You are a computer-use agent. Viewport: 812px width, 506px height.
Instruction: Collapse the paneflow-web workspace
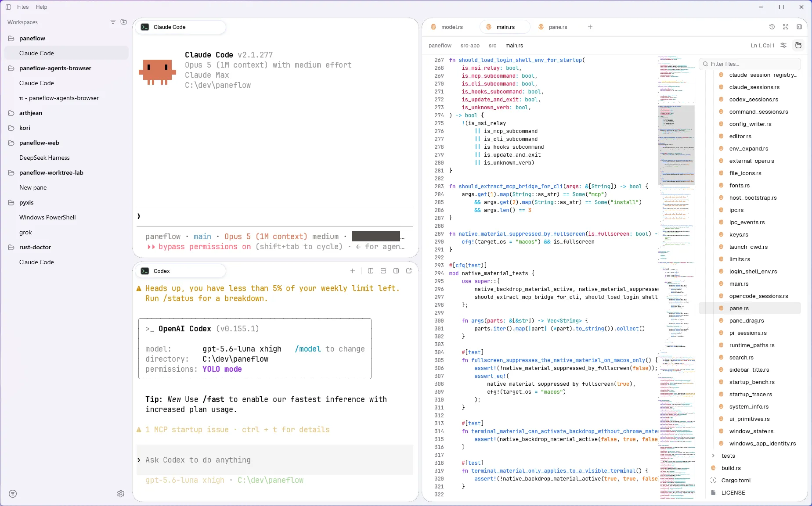[x=11, y=143]
